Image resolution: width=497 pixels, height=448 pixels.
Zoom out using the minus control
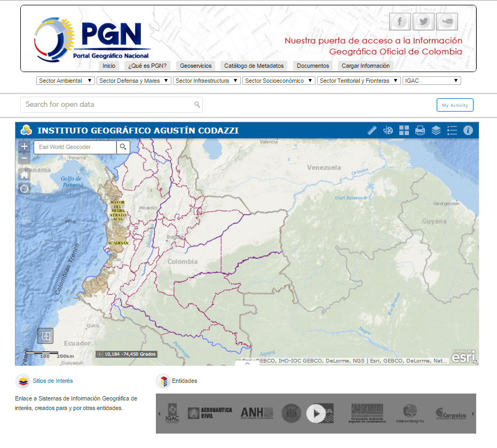pyautogui.click(x=24, y=158)
